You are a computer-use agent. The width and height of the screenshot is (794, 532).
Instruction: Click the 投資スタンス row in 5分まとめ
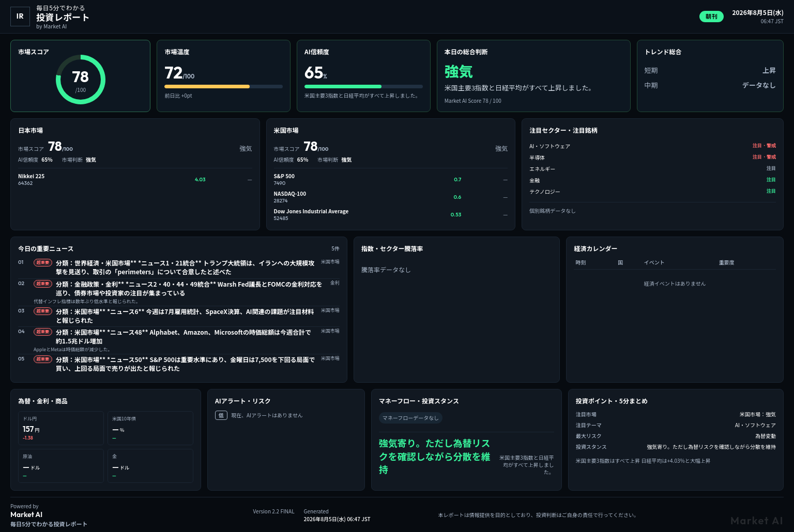click(x=676, y=447)
